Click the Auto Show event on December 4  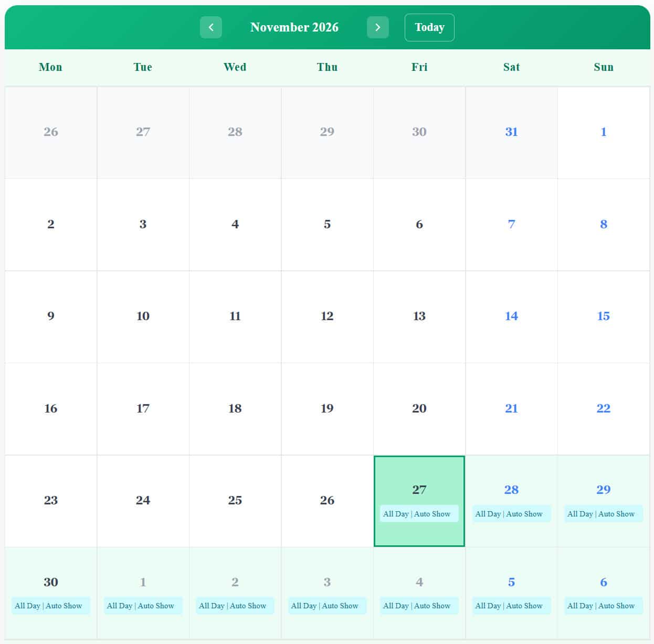419,605
